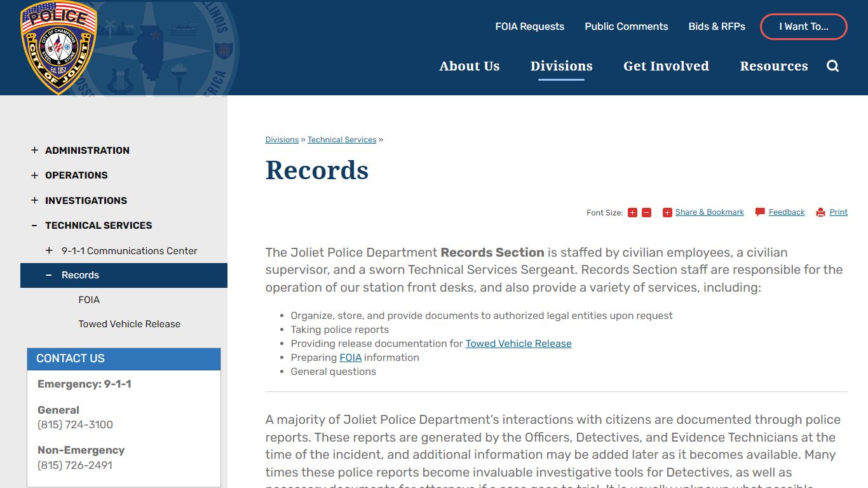Click the Feedback speech bubble icon
The image size is (868, 488).
[760, 212]
